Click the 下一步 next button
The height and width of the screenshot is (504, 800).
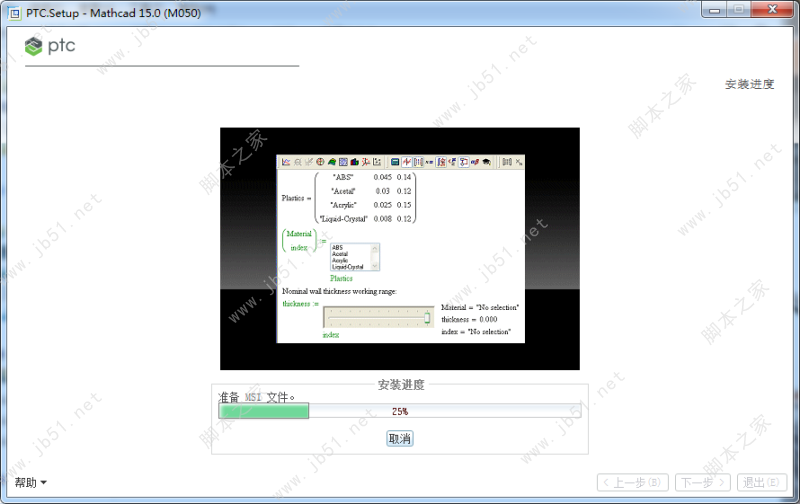703,482
